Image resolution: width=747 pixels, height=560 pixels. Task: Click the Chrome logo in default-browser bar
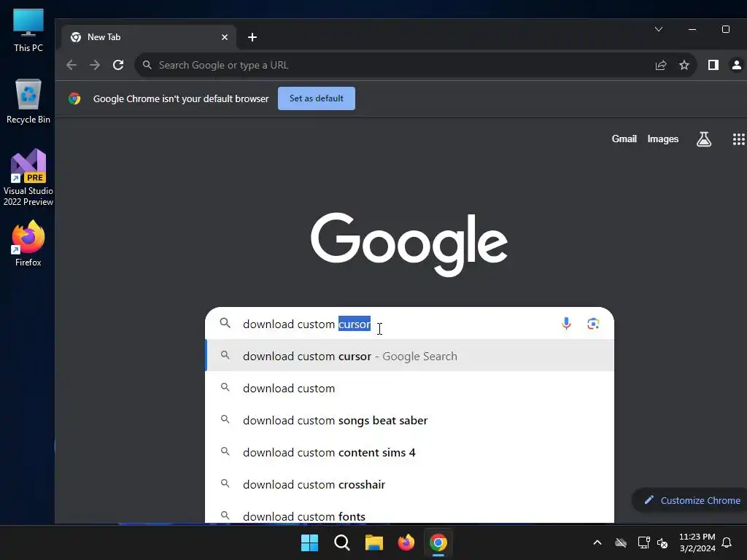click(x=74, y=98)
